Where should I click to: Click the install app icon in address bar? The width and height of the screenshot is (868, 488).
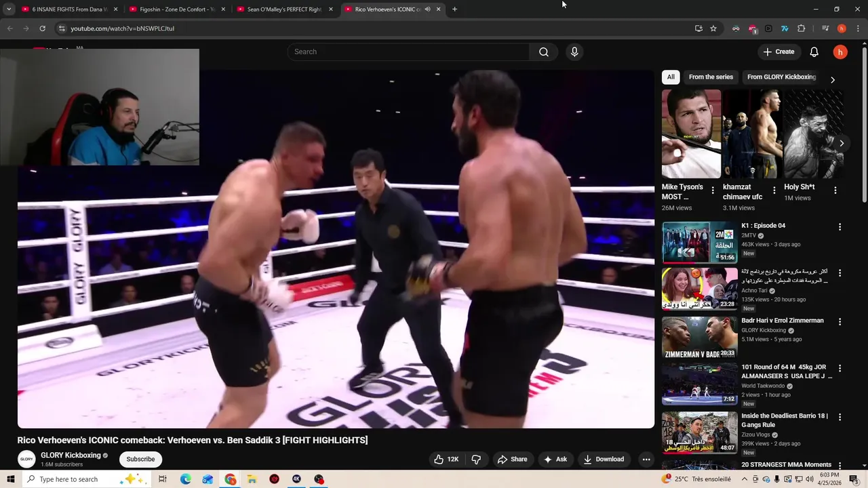coord(698,28)
